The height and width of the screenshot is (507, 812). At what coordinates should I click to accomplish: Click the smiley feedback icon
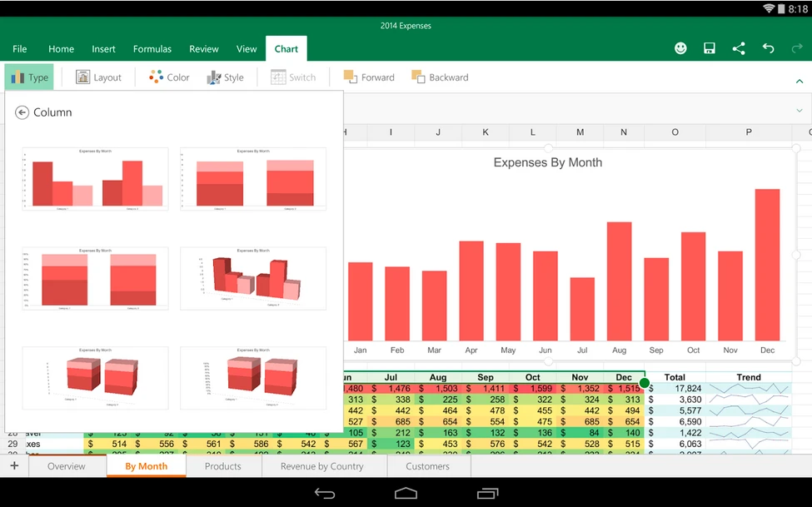pyautogui.click(x=680, y=48)
